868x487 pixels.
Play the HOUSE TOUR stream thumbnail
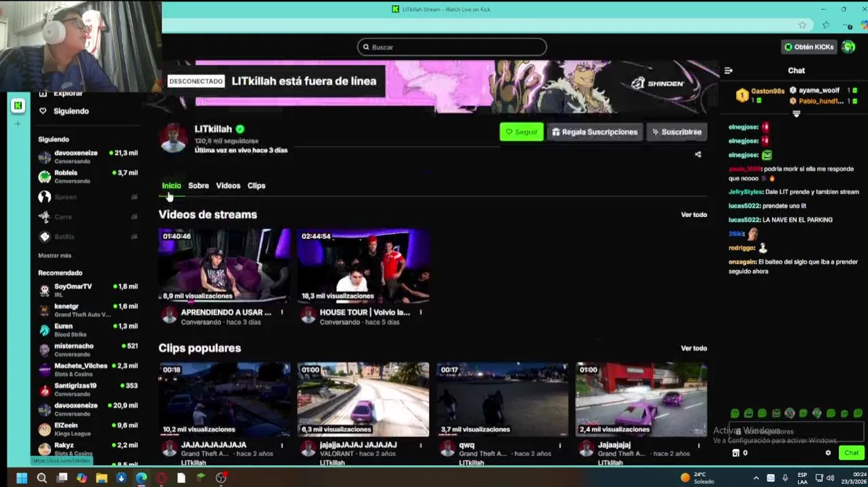pyautogui.click(x=363, y=265)
